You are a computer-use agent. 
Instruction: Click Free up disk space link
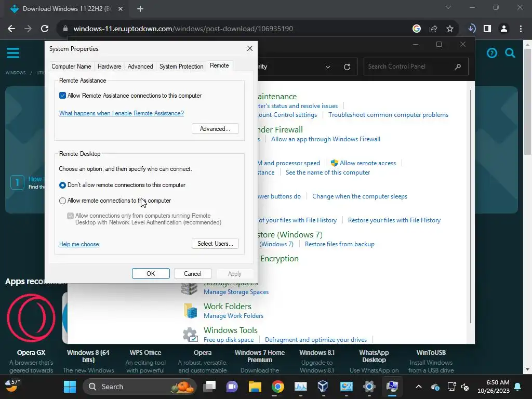(229, 340)
